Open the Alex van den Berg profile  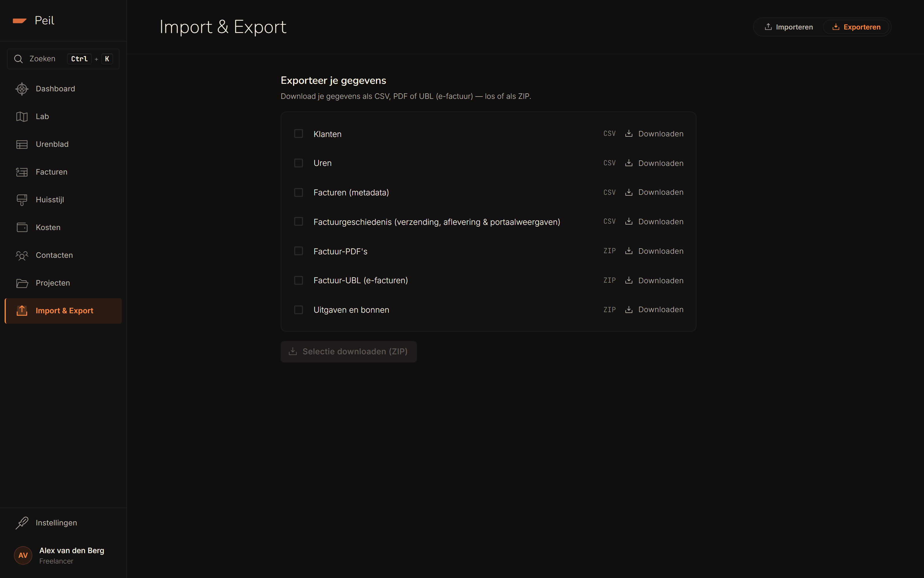(x=64, y=555)
